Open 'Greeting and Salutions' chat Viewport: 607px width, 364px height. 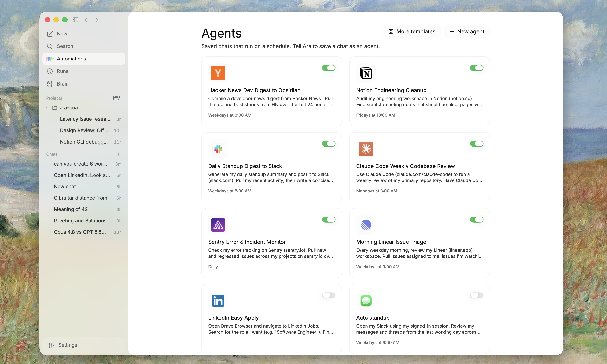point(84,221)
